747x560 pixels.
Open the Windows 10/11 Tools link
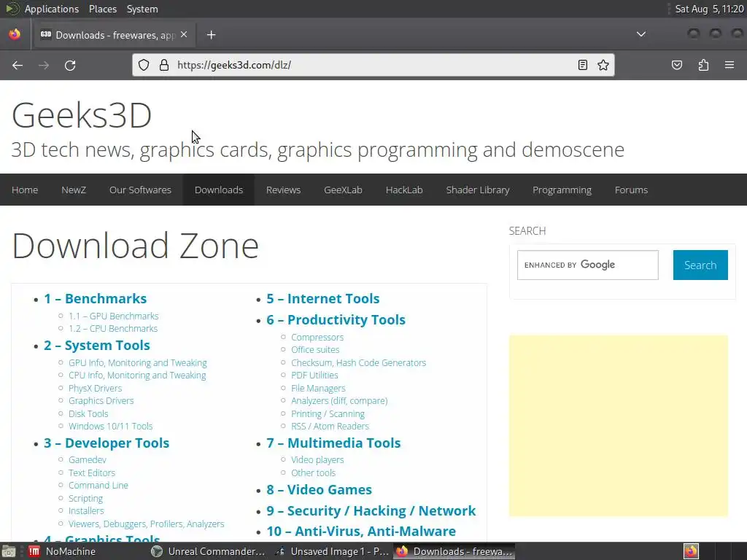[111, 426]
